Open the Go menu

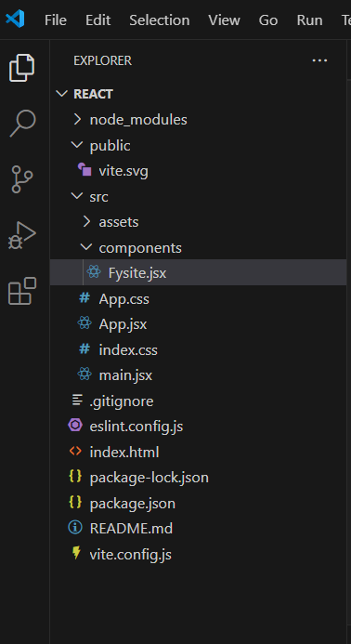click(x=268, y=20)
